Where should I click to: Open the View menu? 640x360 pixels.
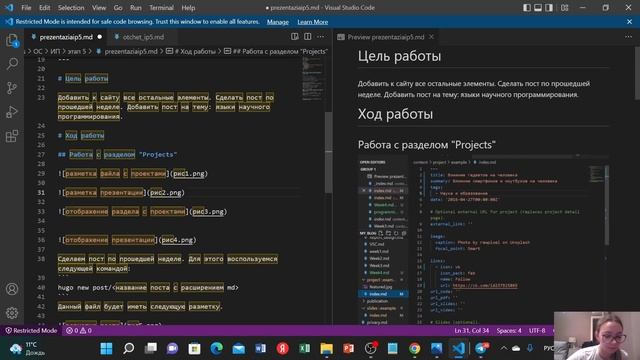coord(99,8)
